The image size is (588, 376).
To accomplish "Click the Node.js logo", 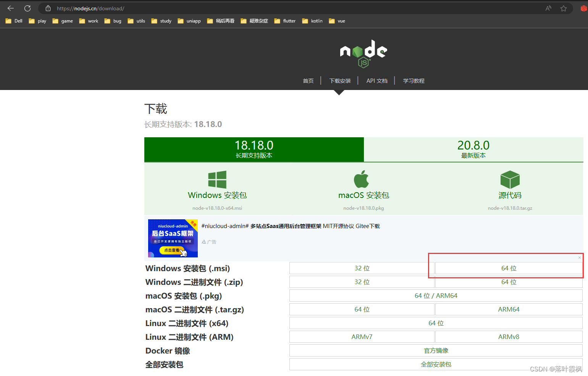I will (x=363, y=54).
